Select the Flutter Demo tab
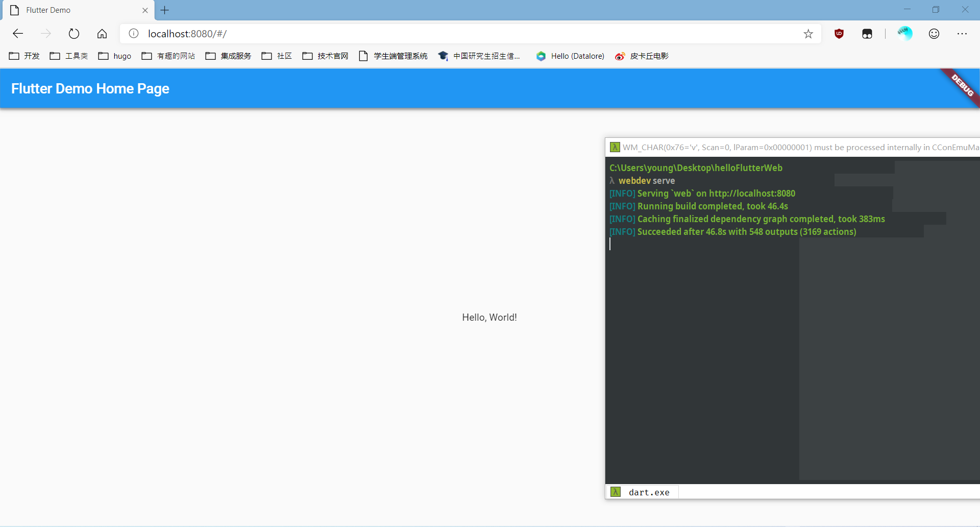980x527 pixels. click(x=78, y=10)
